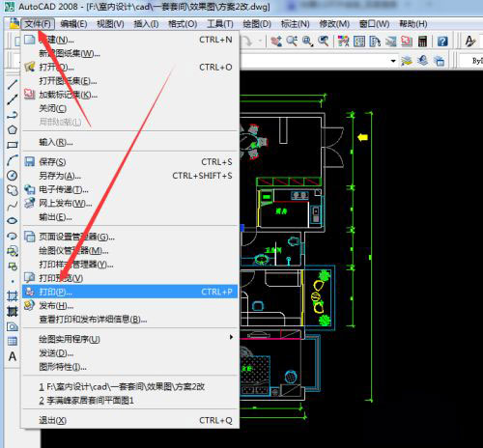This screenshot has height=448, width=483.
Task: Choose 打印(P)... from the File menu
Action: (x=130, y=292)
